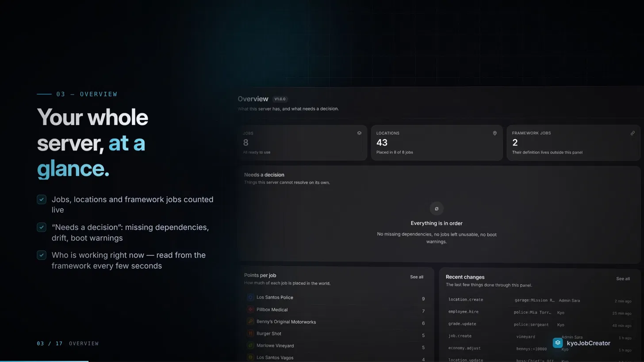Select 'Benny's Original Motorworks' row label
This screenshot has height=362, width=644.
[286, 322]
